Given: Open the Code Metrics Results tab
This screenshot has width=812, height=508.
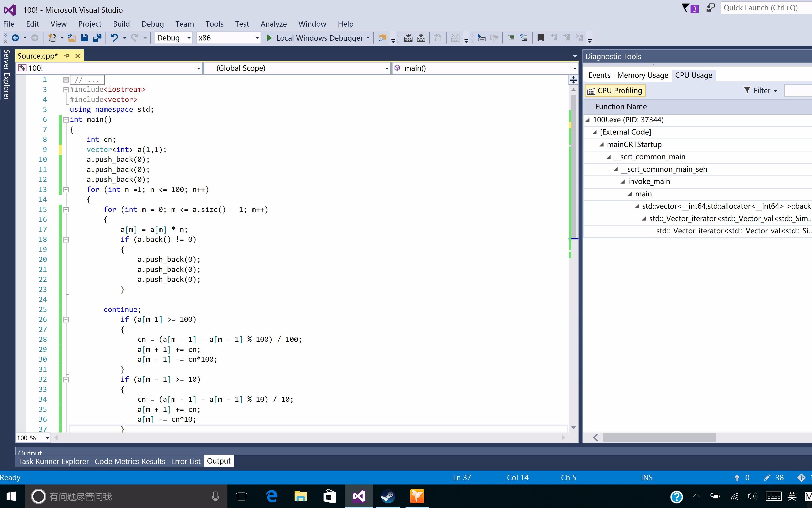Looking at the screenshot, I should 130,461.
